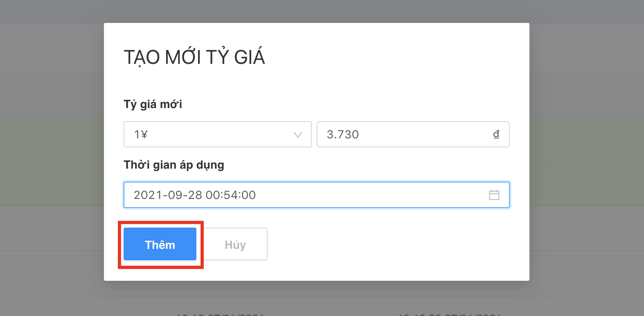
Task: Click the Tỷ giá mới label
Action: [x=153, y=104]
